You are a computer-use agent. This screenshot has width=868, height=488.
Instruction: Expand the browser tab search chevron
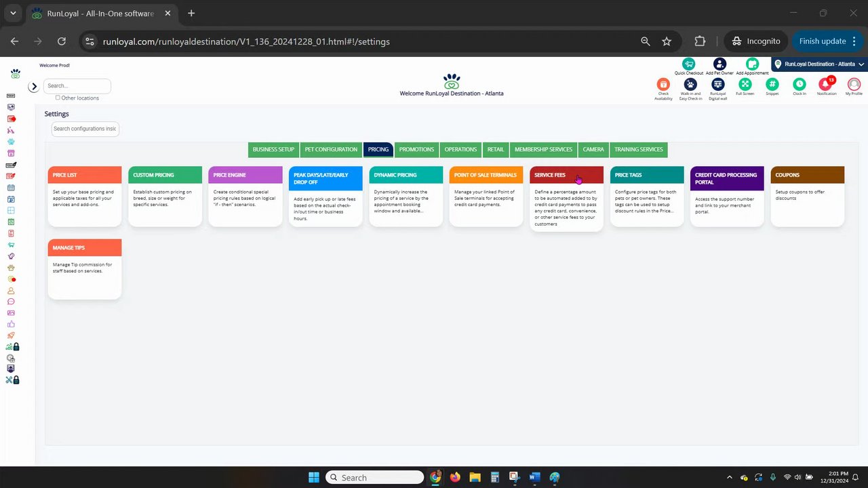coord(13,13)
